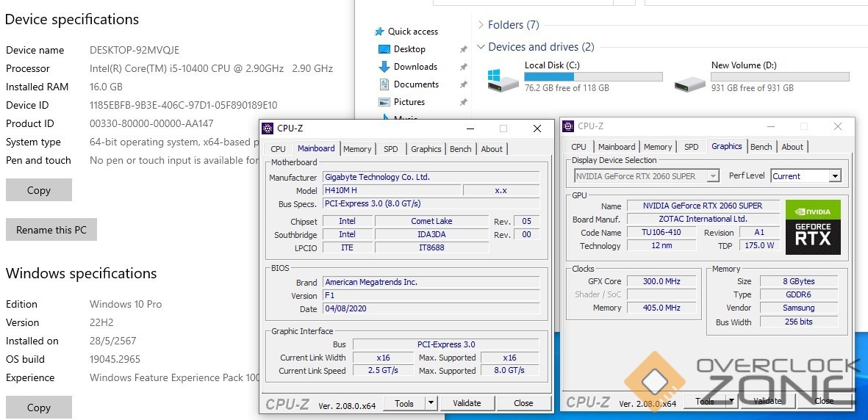Select Product ID 00330-80000-00000-AA147 text

pyautogui.click(x=151, y=123)
